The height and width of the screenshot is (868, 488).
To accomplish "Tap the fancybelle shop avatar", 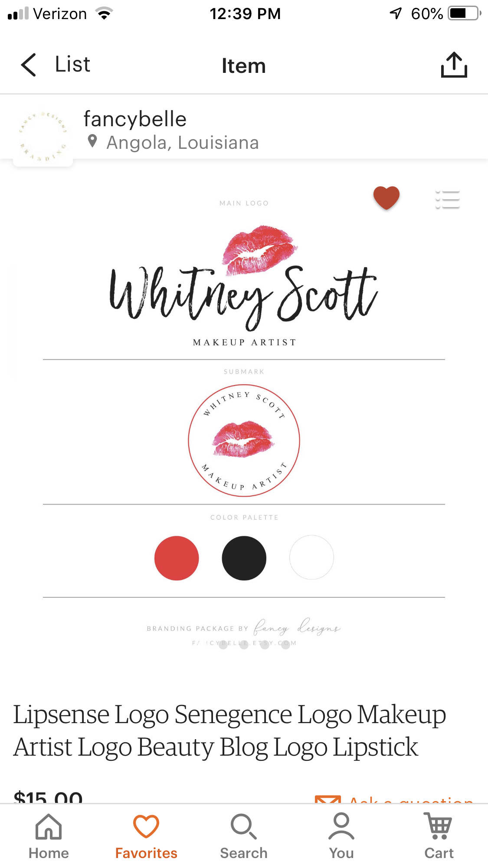I will (x=43, y=136).
